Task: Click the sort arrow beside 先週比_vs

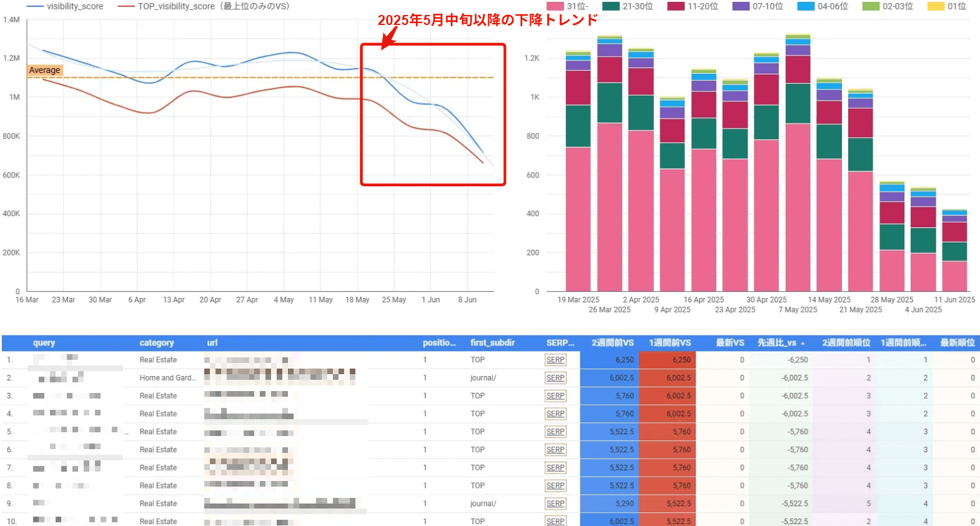Action: click(x=803, y=344)
